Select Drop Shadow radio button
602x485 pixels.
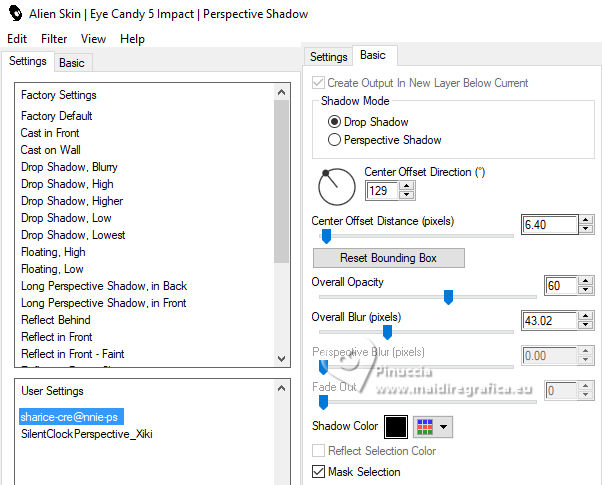click(334, 122)
